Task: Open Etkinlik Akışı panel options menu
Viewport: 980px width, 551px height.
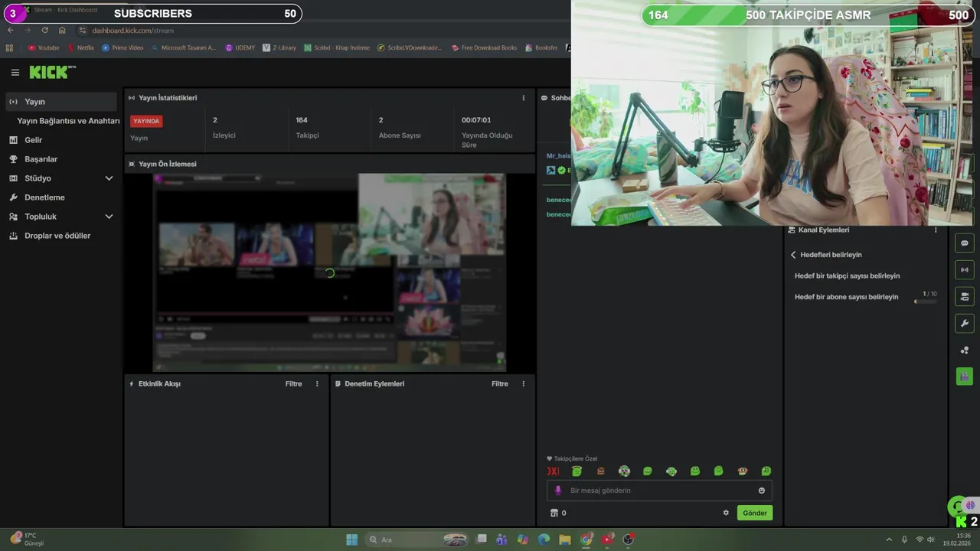Action: coord(317,383)
